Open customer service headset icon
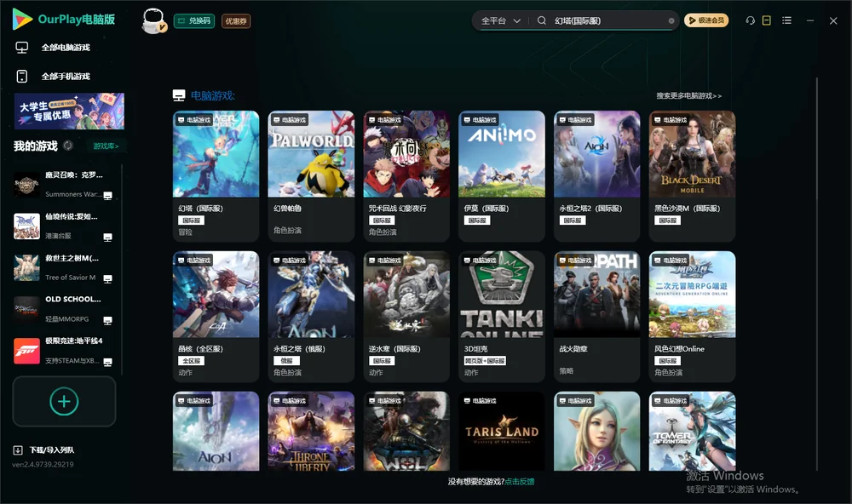Image resolution: width=852 pixels, height=504 pixels. click(751, 20)
